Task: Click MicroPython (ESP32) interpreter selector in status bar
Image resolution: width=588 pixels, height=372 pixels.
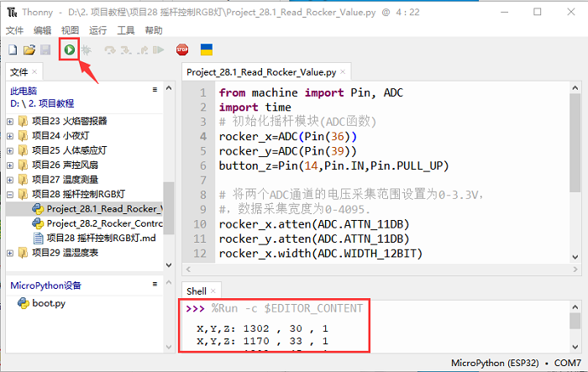Action: (x=490, y=363)
